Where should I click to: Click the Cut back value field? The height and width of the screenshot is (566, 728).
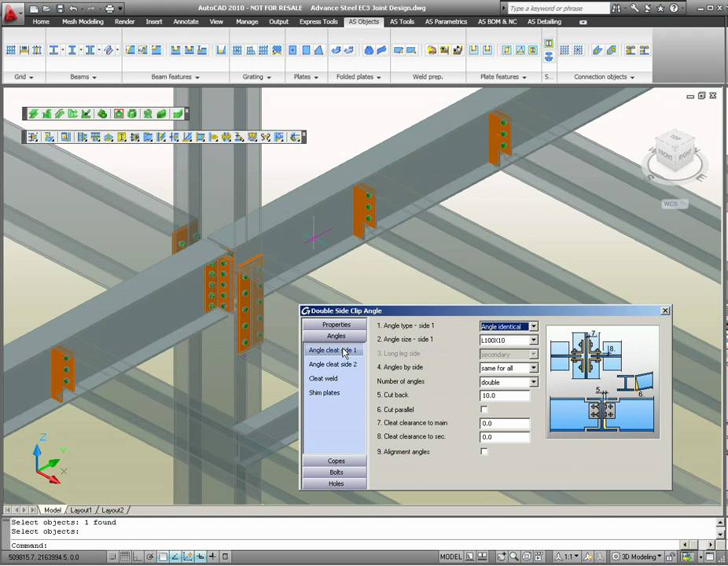(x=504, y=395)
